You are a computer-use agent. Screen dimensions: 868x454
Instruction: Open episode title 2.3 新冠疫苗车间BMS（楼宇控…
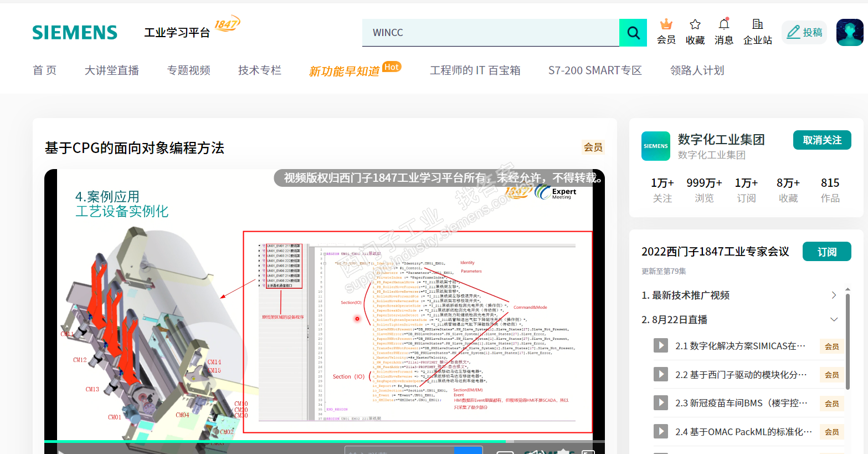(x=741, y=403)
